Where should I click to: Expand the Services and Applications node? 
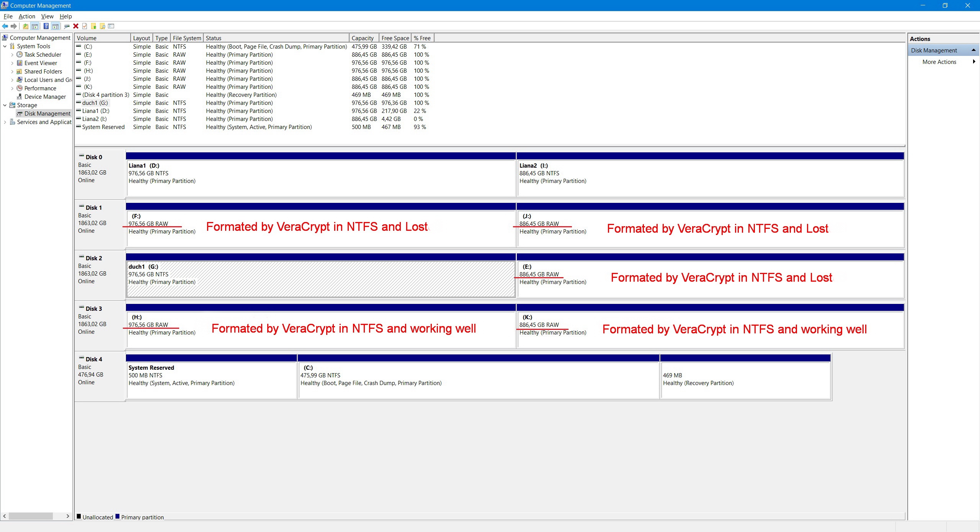tap(5, 122)
